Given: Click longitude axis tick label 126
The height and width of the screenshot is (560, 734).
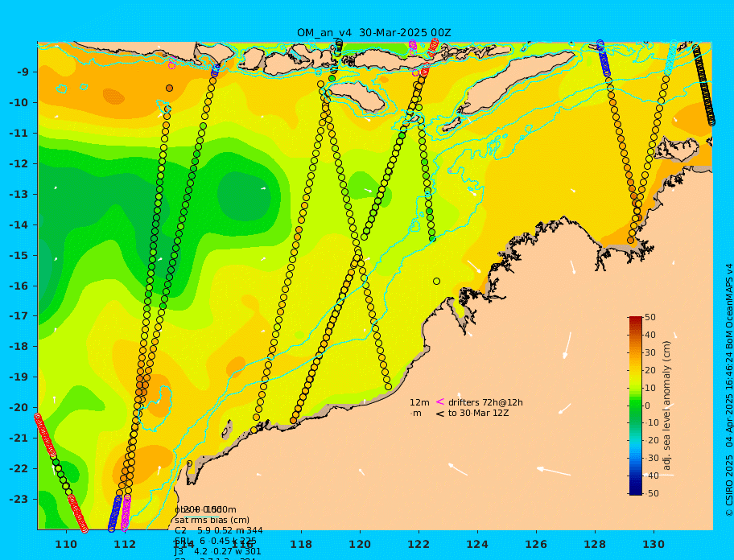Looking at the screenshot, I should pyautogui.click(x=536, y=544).
